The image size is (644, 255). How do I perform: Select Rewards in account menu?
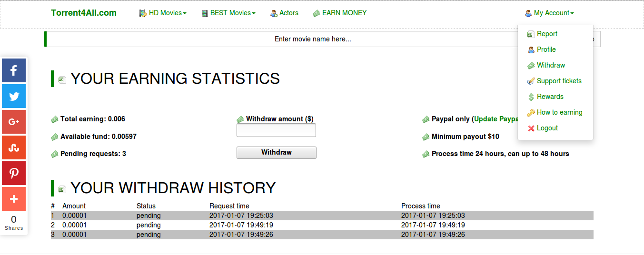(x=550, y=97)
